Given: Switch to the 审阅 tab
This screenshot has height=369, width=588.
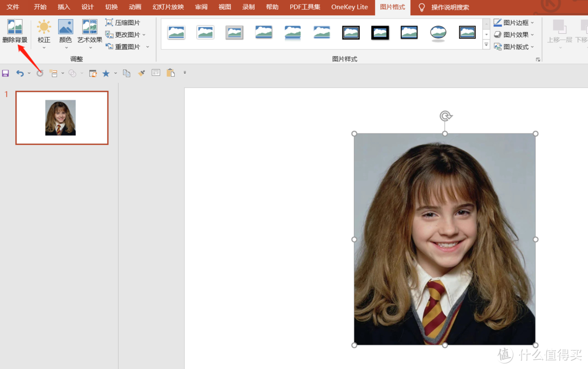Looking at the screenshot, I should [x=201, y=7].
